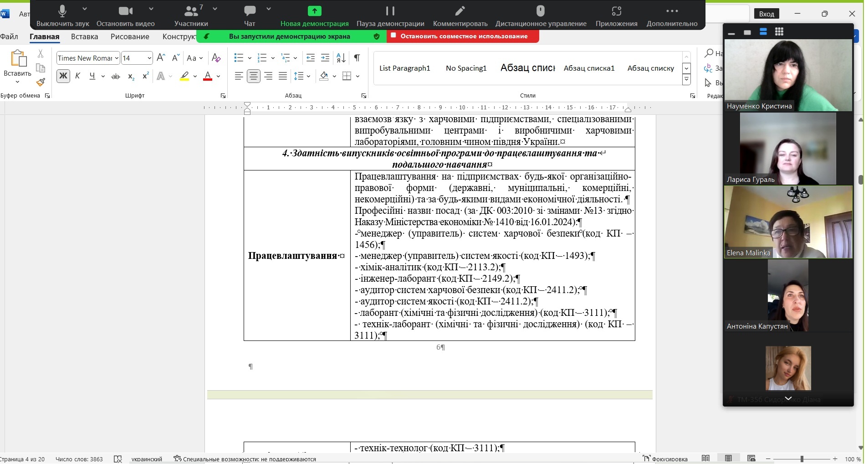Click the Focus (Фокусировка) mode button
Viewport: 868px width, 464px height.
click(x=665, y=459)
